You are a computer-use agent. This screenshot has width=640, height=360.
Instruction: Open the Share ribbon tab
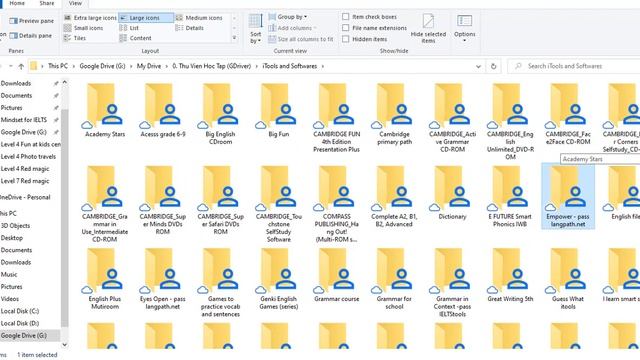(47, 3)
